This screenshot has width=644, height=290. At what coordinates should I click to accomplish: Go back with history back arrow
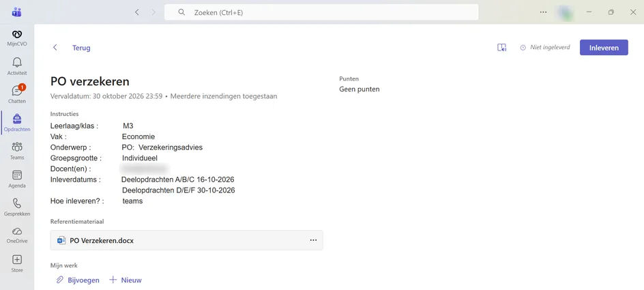136,12
